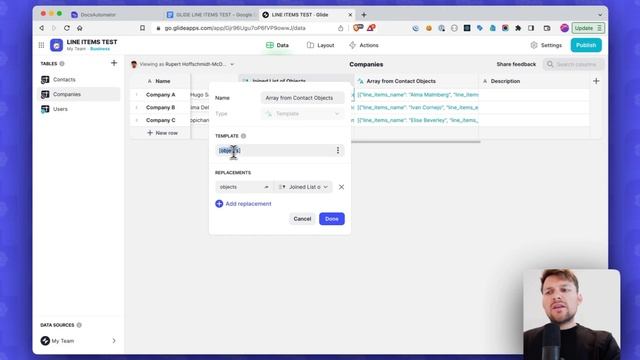640x360 pixels.
Task: Edit the column Name field
Action: point(302,98)
